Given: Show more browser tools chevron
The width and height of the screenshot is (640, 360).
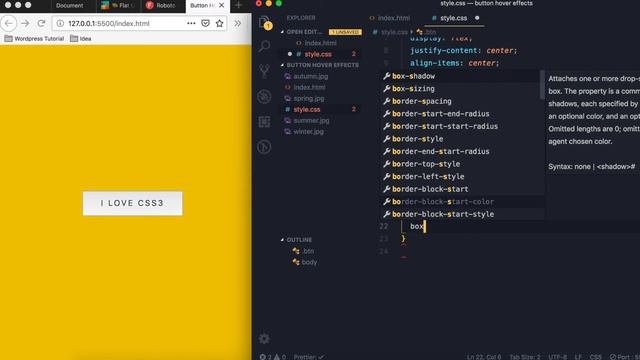Looking at the screenshot, I should click(238, 23).
